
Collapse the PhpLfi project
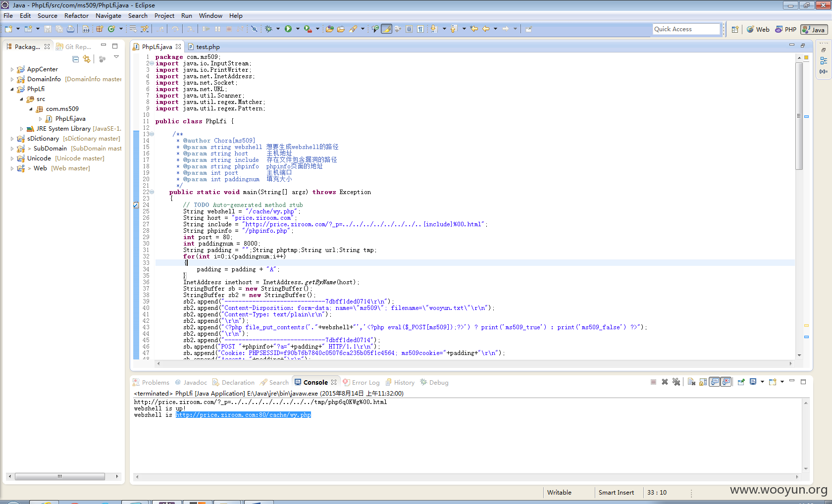click(12, 89)
